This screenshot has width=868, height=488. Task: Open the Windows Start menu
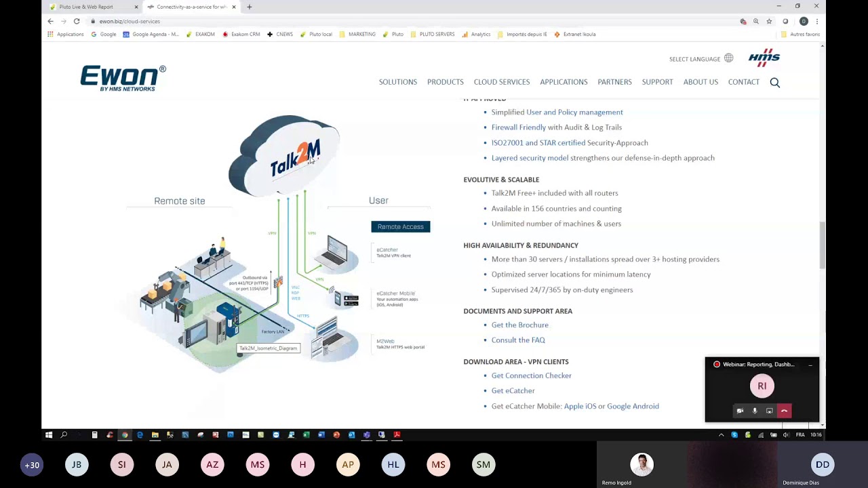[49, 435]
